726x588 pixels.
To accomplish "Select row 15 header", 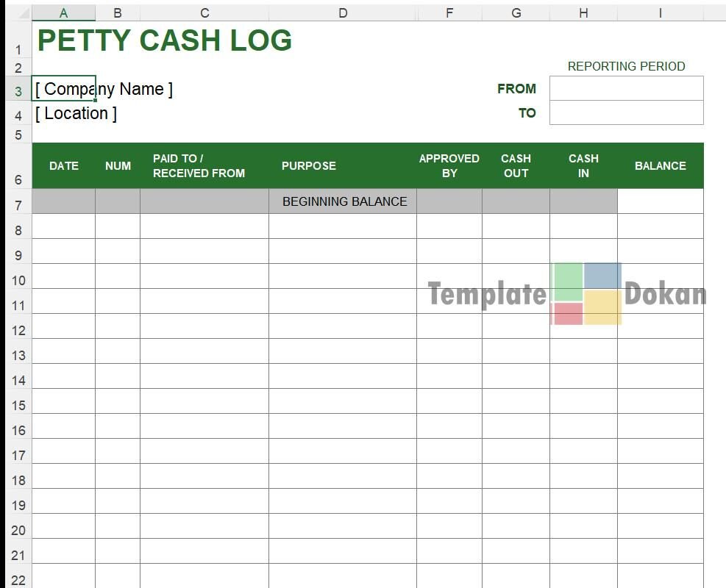I will (18, 405).
